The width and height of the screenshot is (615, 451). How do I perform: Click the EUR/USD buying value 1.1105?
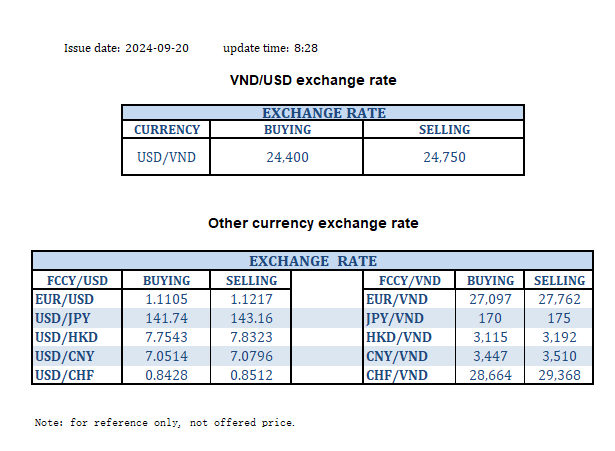point(166,299)
